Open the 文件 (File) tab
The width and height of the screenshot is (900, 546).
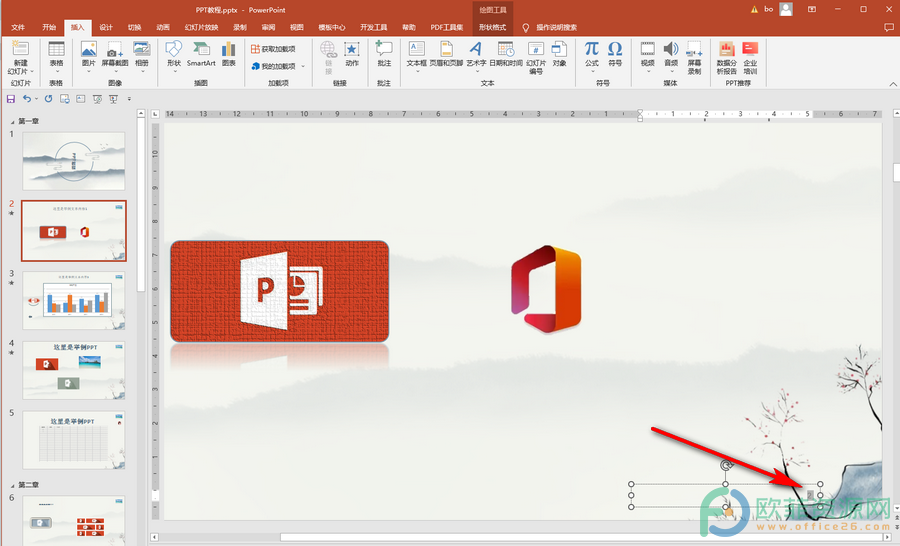(18, 27)
